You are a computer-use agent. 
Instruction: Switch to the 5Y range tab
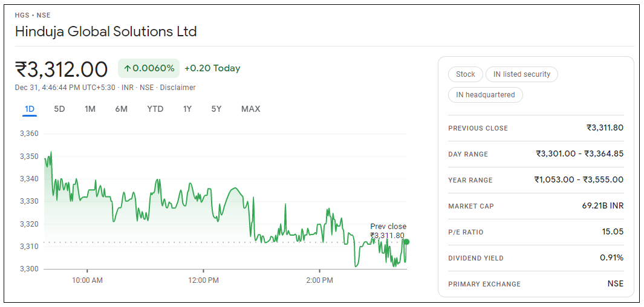point(216,109)
